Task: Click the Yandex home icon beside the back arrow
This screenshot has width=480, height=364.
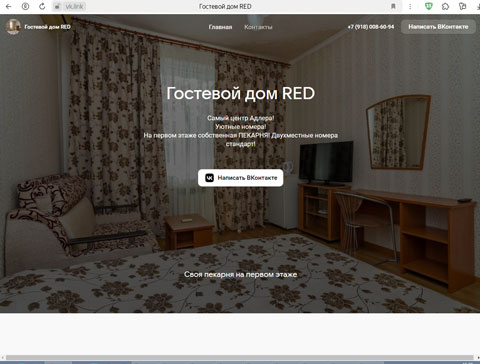Action: point(25,6)
